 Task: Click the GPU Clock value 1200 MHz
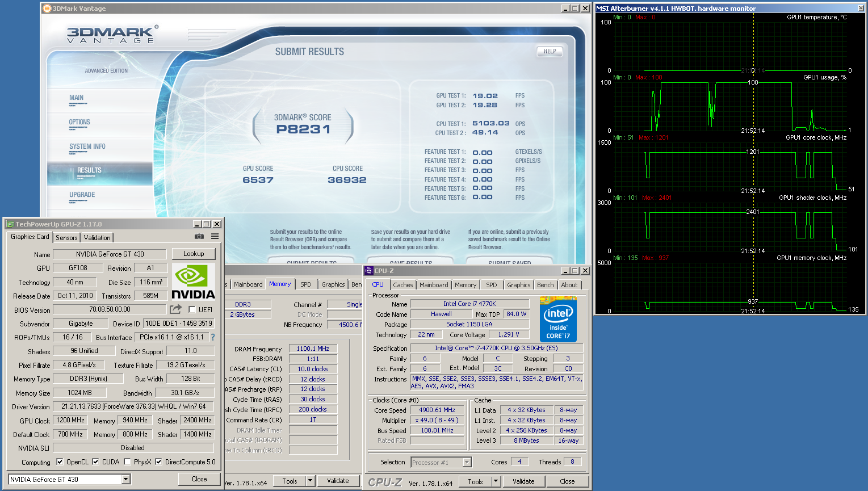coord(70,420)
